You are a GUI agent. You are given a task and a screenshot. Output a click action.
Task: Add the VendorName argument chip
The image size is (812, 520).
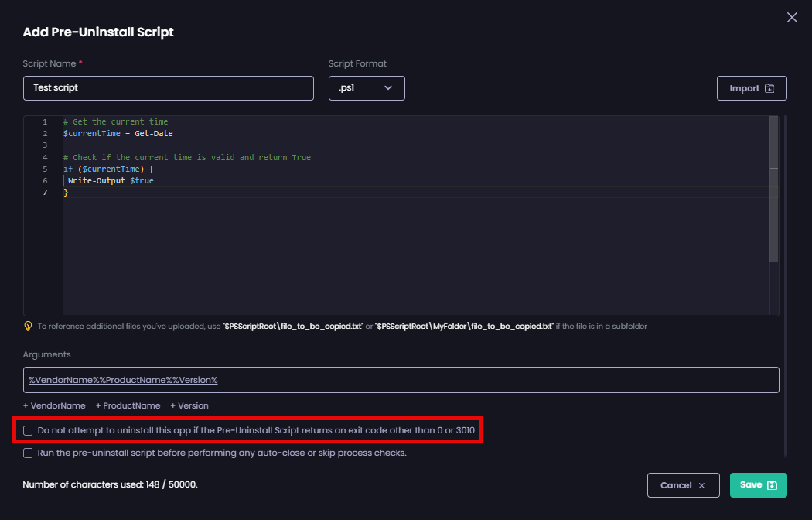(54, 405)
